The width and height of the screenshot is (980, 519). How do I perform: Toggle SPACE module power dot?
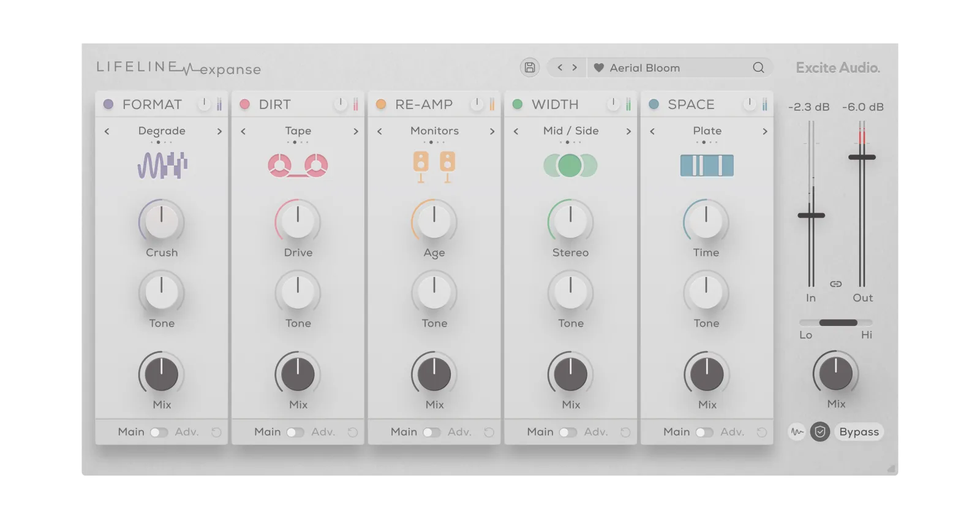pos(654,104)
